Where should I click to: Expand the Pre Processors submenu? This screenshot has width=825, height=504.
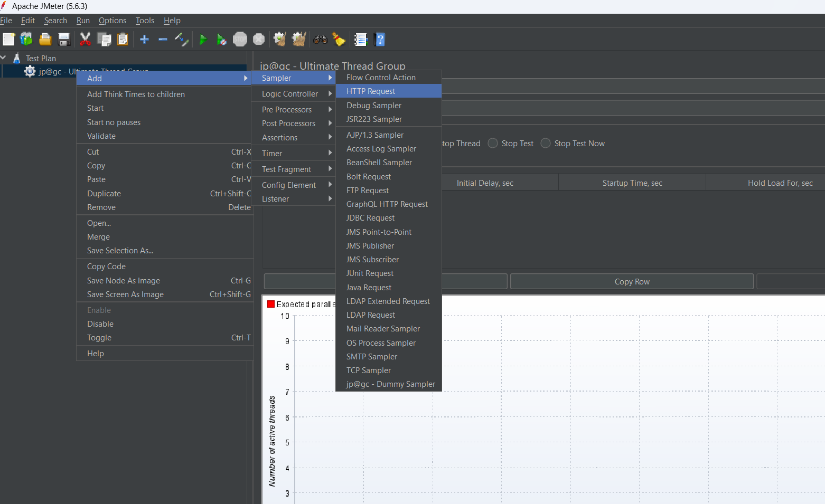(293, 109)
